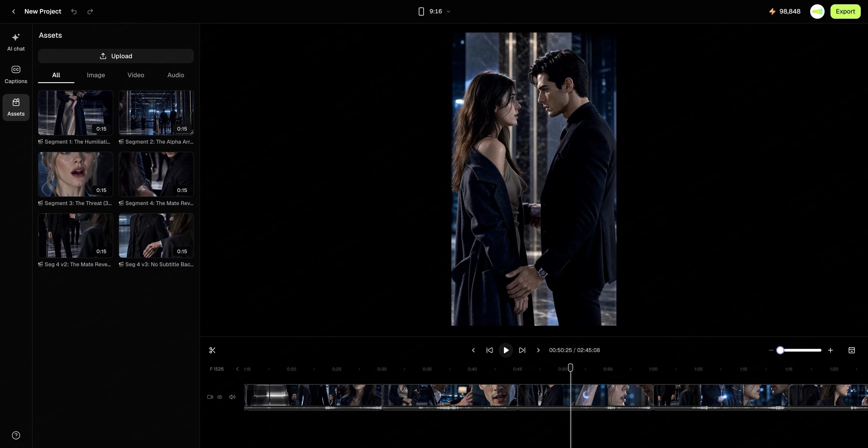Select the Assets sidebar icon

click(16, 107)
